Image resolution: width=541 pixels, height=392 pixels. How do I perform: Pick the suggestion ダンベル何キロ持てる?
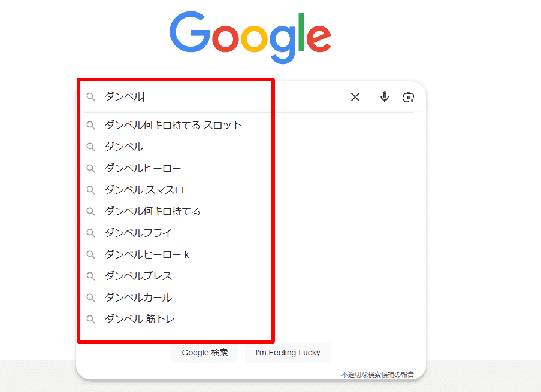coord(152,211)
